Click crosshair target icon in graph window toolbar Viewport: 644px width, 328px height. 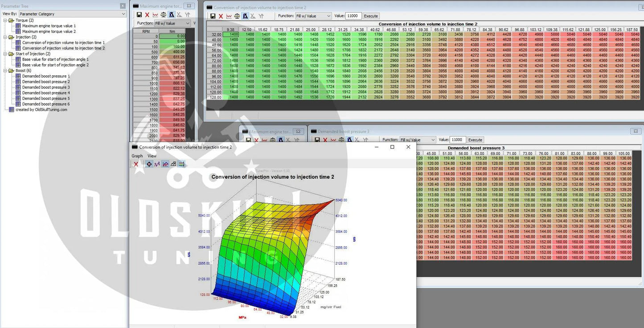149,164
